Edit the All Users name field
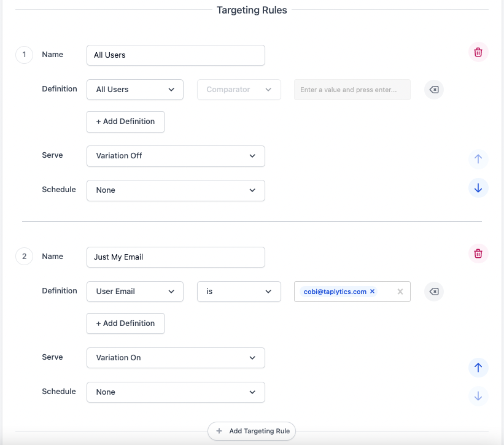The image size is (504, 445). [x=176, y=55]
